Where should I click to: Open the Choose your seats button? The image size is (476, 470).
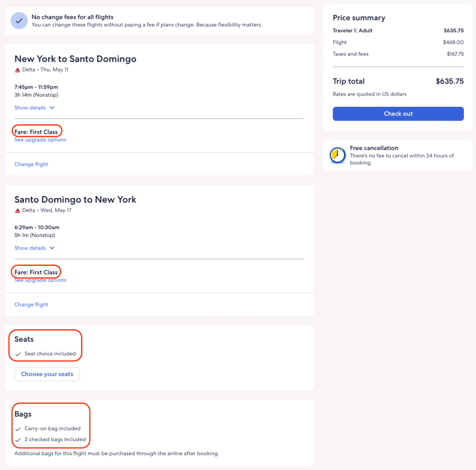coord(47,374)
